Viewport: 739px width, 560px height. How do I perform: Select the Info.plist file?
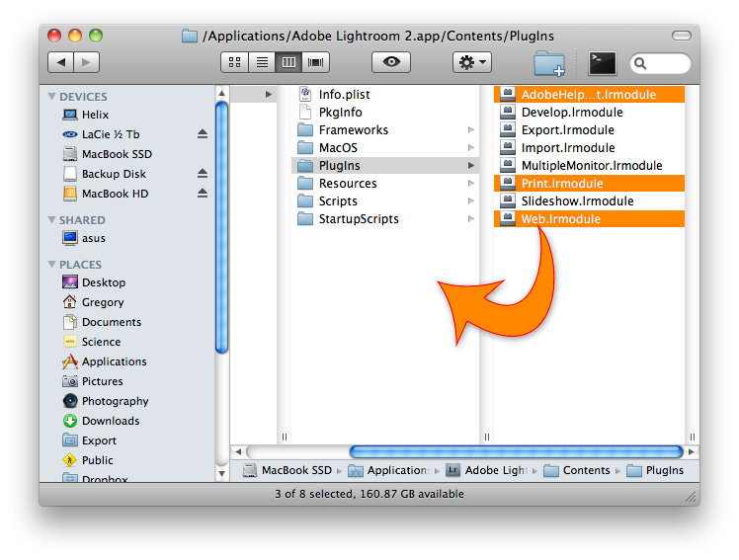384,94
